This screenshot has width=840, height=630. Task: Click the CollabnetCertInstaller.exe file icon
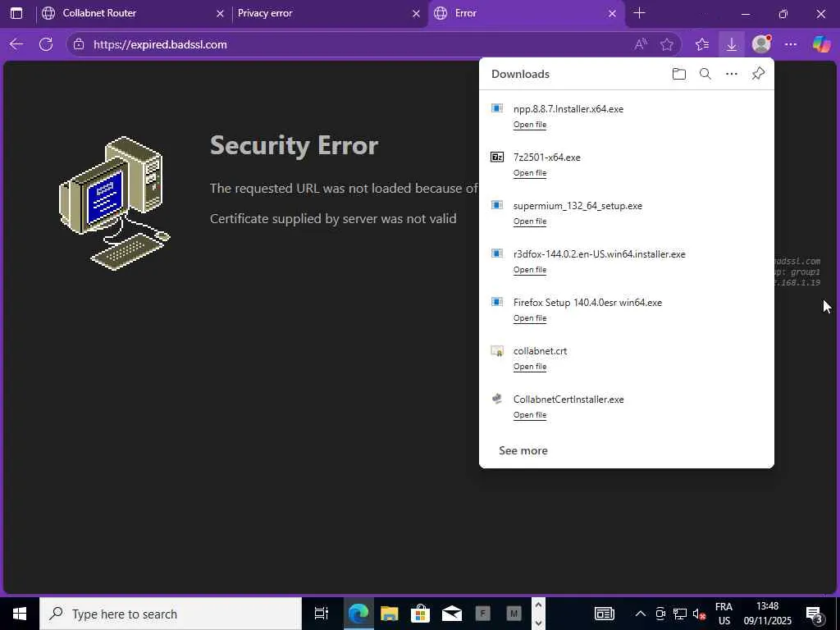497,399
